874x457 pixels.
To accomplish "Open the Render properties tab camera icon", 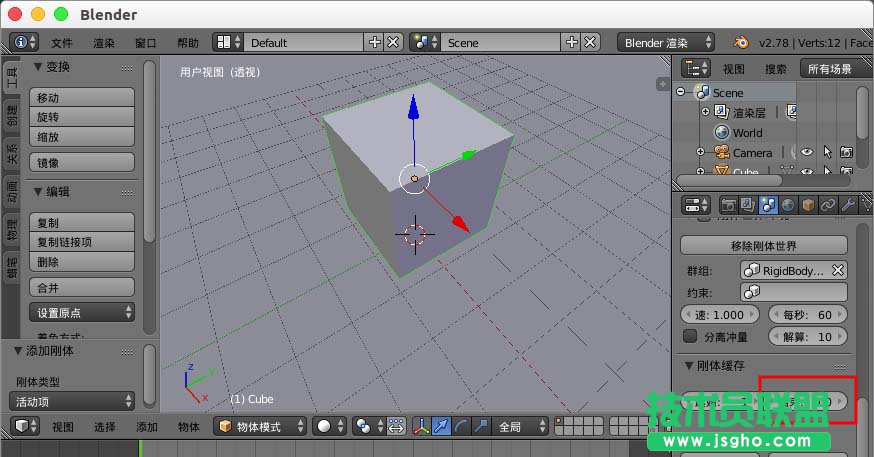I will 728,205.
